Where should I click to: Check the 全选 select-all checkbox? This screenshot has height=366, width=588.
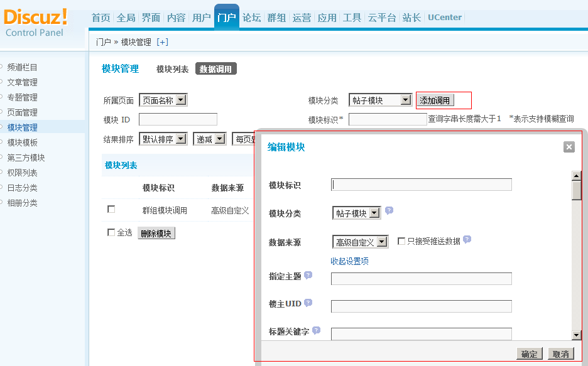tap(111, 232)
